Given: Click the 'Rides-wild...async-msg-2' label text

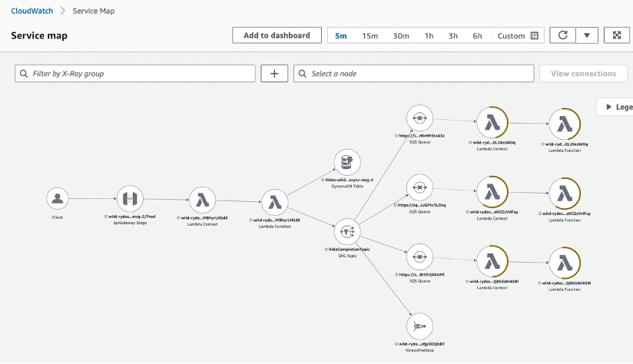Looking at the screenshot, I should tap(350, 180).
